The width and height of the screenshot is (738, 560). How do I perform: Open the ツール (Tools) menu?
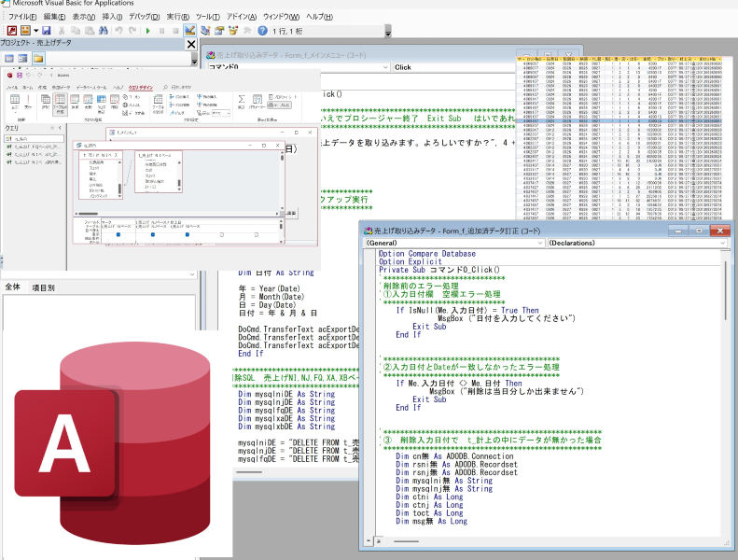[207, 17]
